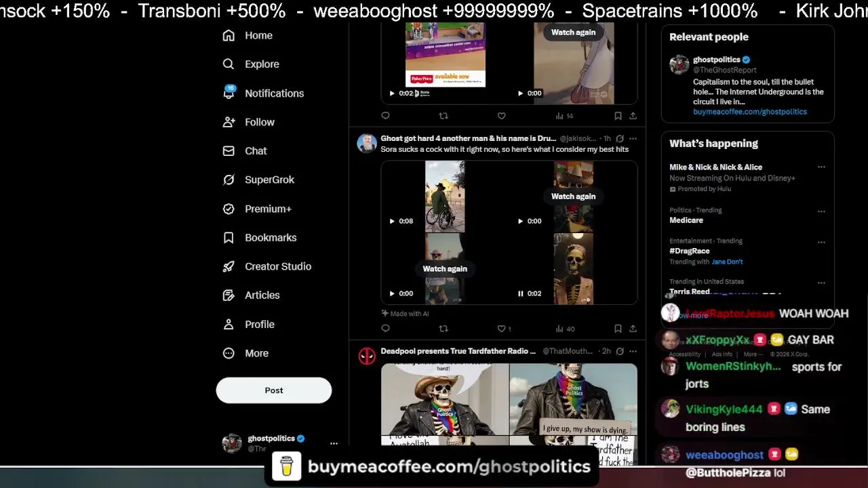The image size is (868, 488).
Task: Open options for Mike & Nick promoted trend
Action: tap(821, 167)
